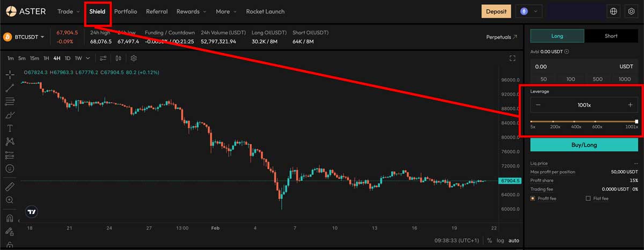Click the chart zoom-in magnifier icon
This screenshot has height=250, width=644.
tap(10, 200)
